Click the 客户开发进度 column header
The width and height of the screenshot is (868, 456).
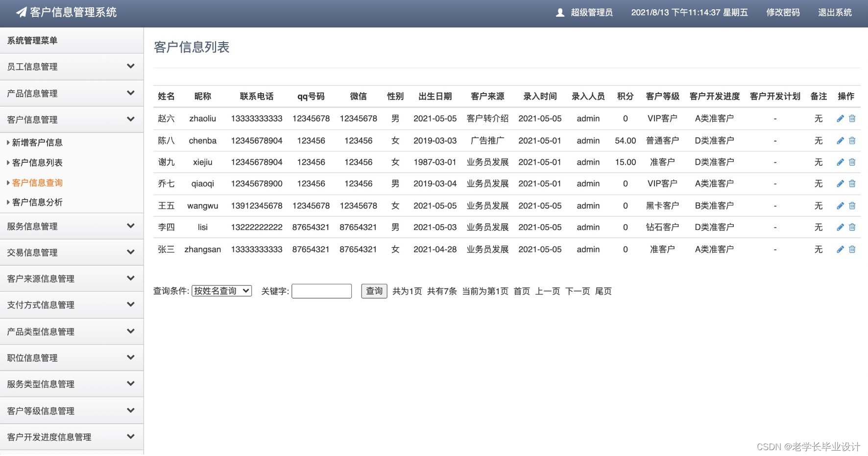tap(714, 97)
